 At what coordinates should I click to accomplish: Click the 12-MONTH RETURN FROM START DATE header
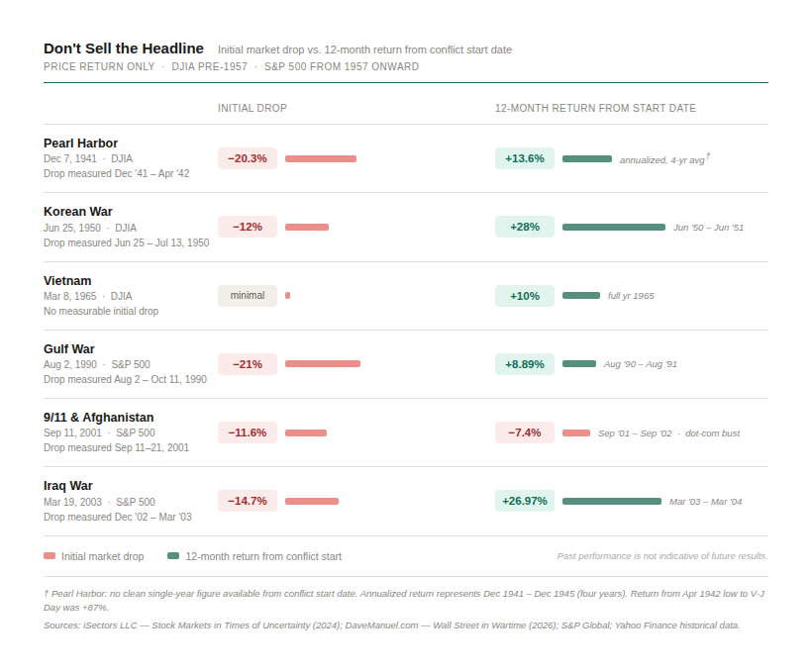(x=595, y=108)
